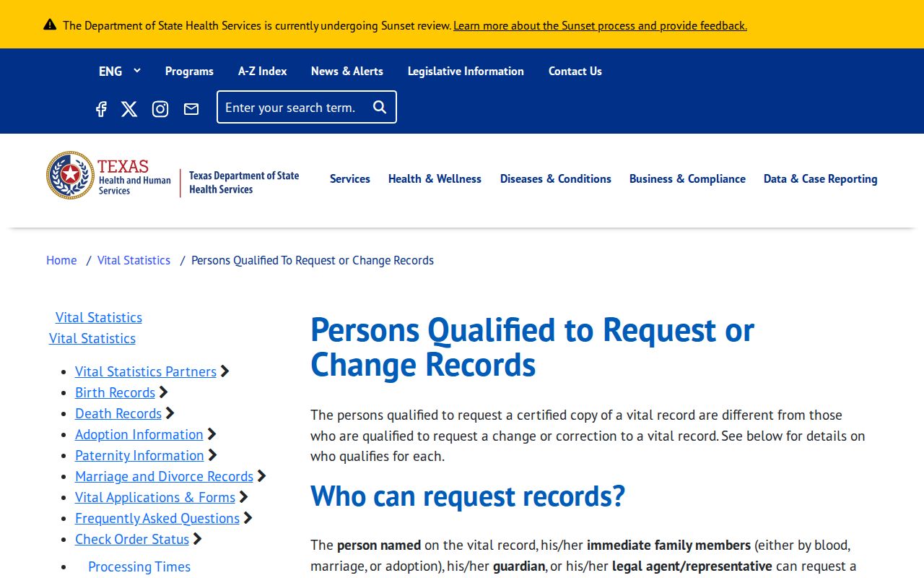Open the Marriage and Divorce Records link

(164, 476)
